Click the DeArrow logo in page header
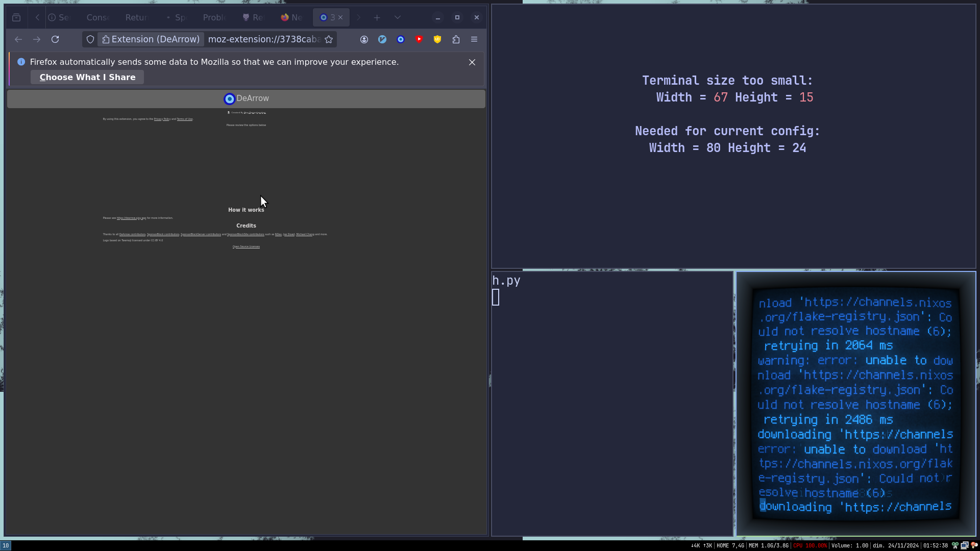The image size is (980, 551). (x=230, y=98)
